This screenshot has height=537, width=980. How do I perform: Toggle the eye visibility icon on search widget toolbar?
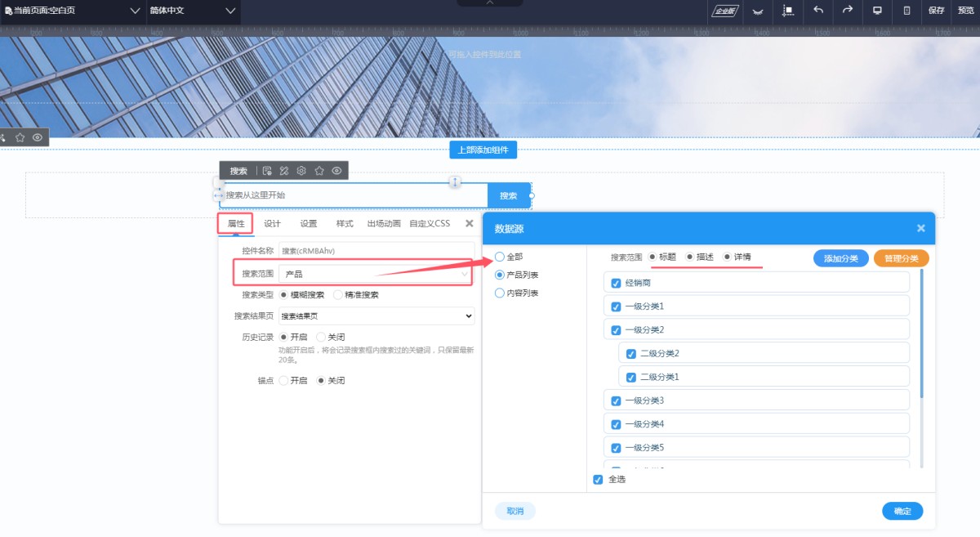coord(336,171)
